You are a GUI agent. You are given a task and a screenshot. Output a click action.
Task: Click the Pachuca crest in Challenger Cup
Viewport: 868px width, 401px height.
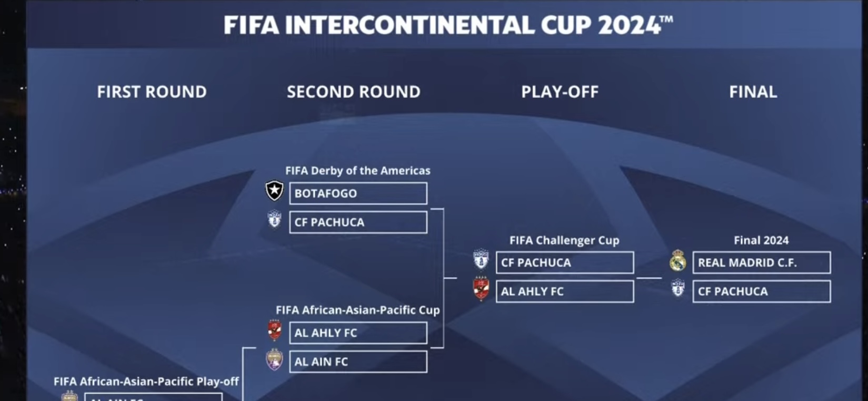(x=481, y=260)
